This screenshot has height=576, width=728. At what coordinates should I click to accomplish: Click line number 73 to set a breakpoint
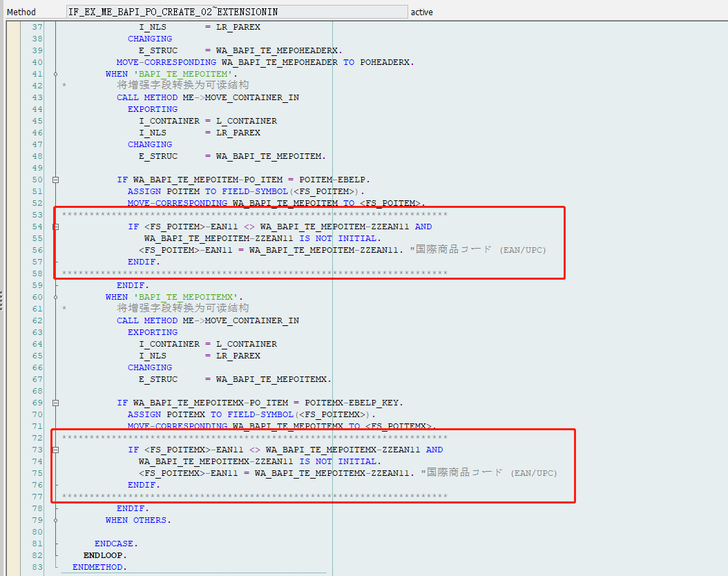click(x=39, y=449)
